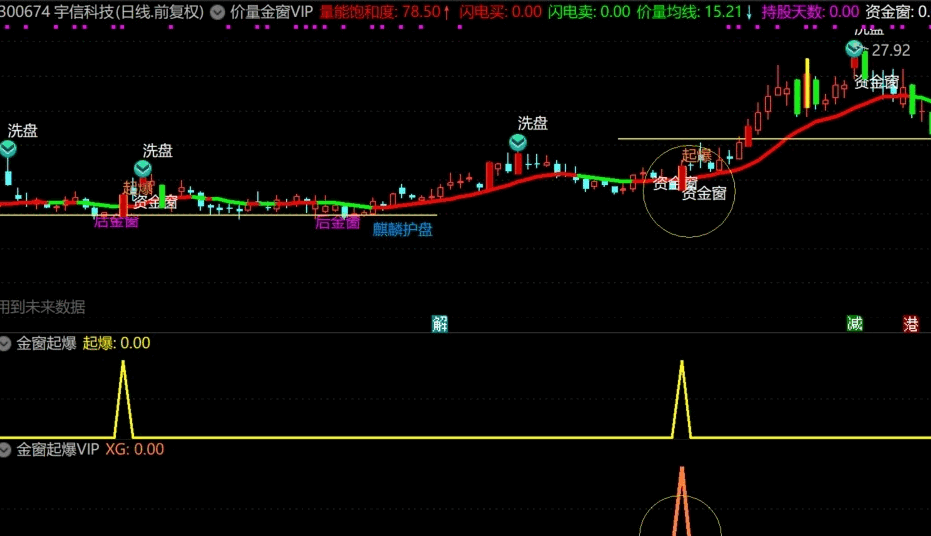Click the lower 资金窗 label inside the circle
The width and height of the screenshot is (931, 536).
pos(704,194)
